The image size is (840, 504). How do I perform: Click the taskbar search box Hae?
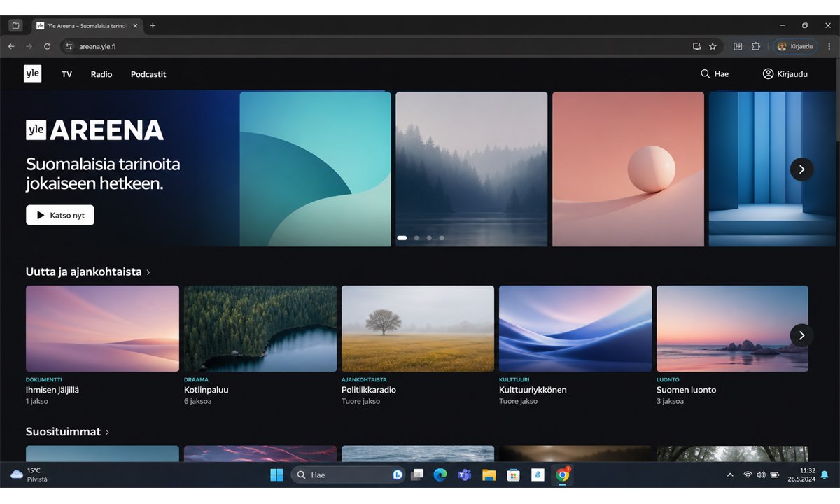coord(349,475)
